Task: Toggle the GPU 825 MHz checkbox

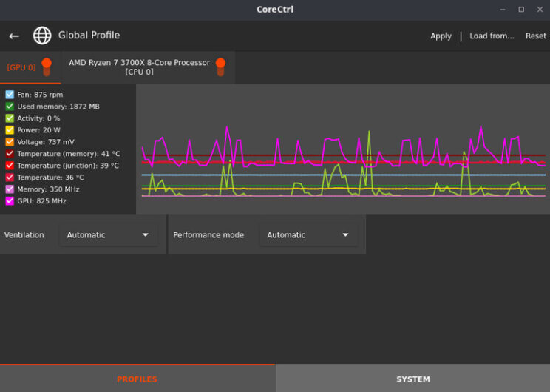Action: click(x=10, y=200)
